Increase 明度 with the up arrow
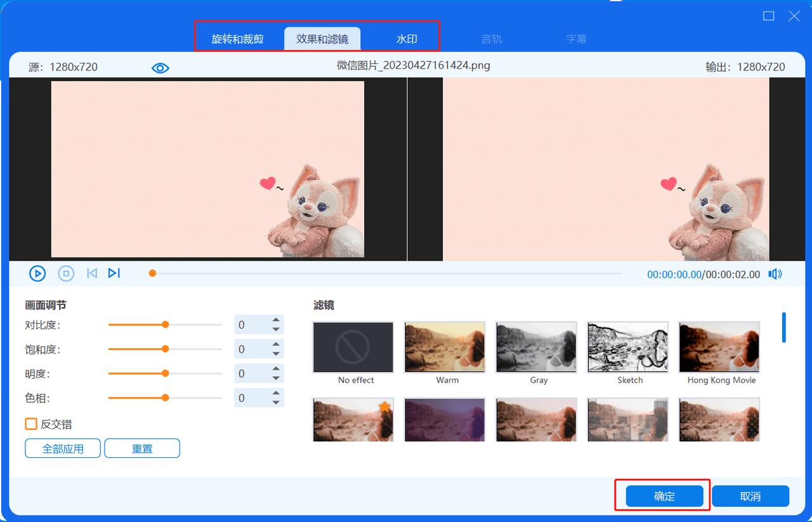This screenshot has width=812, height=522. 276,369
